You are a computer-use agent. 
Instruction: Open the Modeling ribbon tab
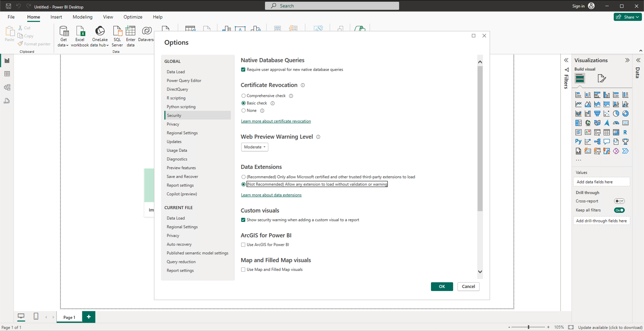83,17
